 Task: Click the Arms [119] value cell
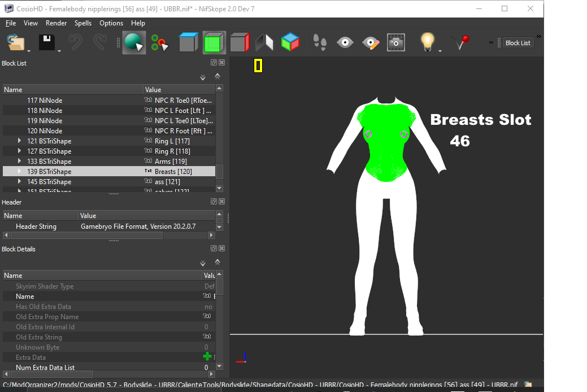click(179, 162)
